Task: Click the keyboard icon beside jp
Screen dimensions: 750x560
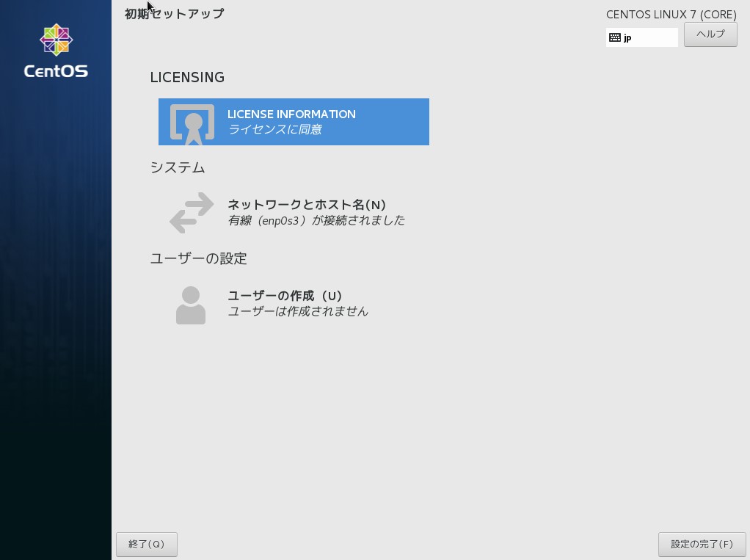Action: pos(615,37)
